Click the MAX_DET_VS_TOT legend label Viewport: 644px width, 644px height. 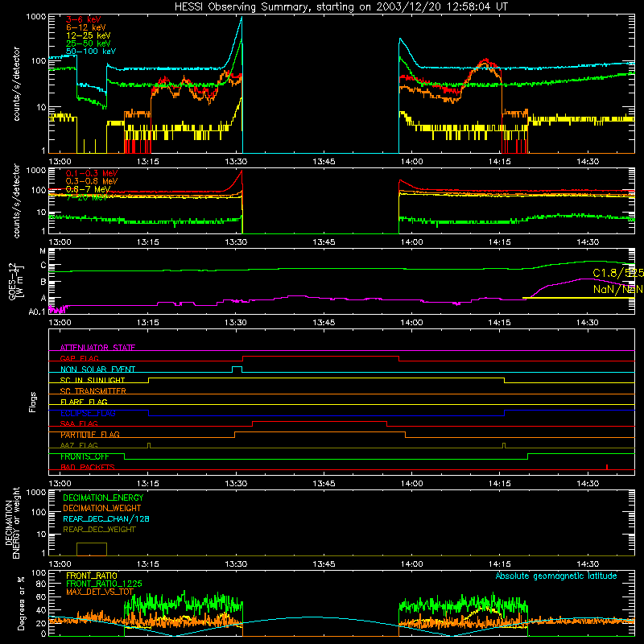coord(100,592)
